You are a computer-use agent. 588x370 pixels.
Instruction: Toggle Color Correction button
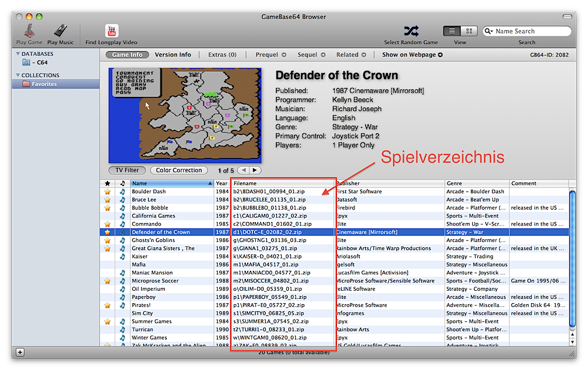(x=179, y=170)
